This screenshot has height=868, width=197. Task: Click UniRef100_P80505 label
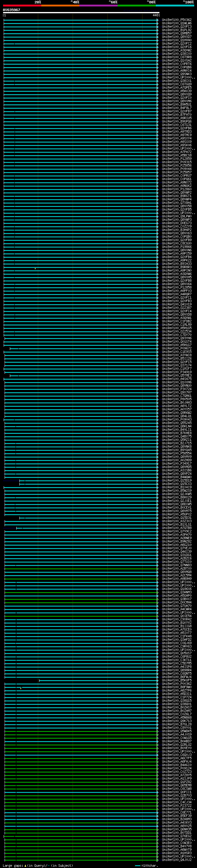[177, 399]
